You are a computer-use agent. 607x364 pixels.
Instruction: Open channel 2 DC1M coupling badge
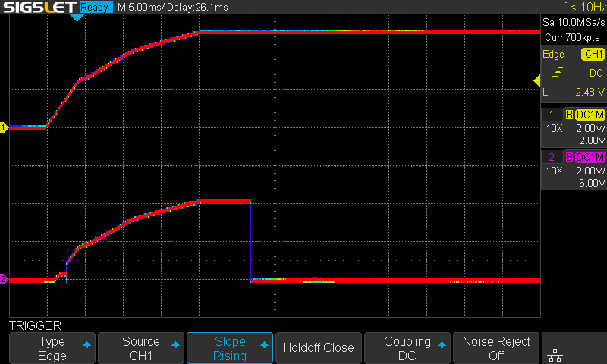590,157
